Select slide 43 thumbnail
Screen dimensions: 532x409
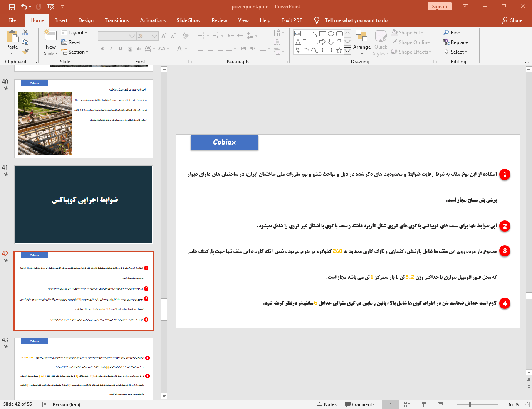point(84,369)
